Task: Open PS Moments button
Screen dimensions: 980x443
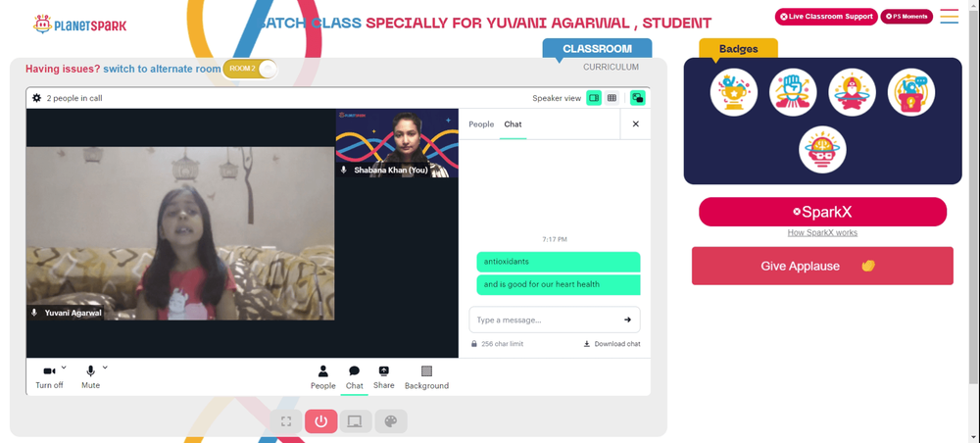Action: coord(906,17)
